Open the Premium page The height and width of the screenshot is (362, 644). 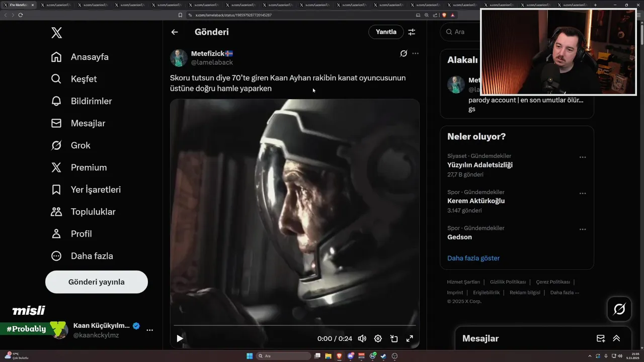point(79,167)
